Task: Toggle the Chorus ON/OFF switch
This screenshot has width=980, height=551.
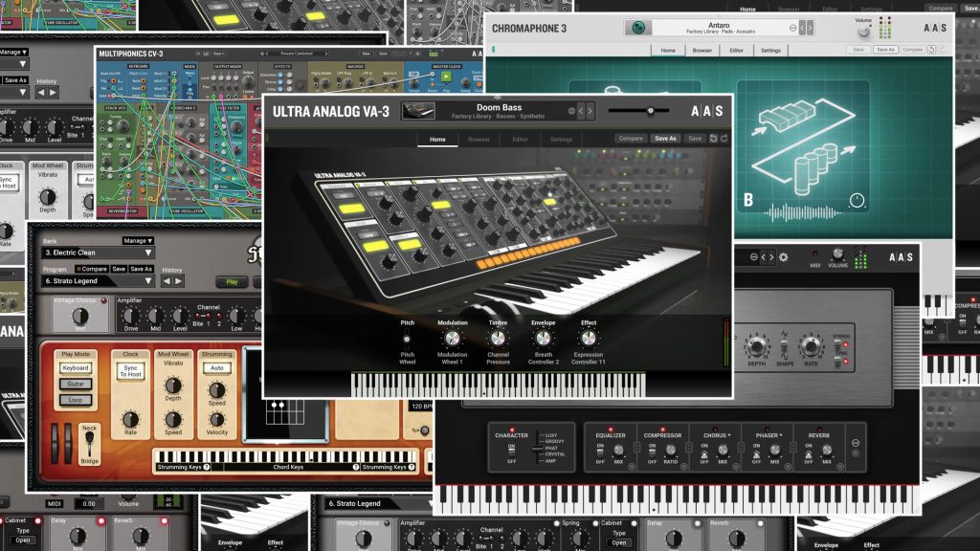Action: (704, 452)
